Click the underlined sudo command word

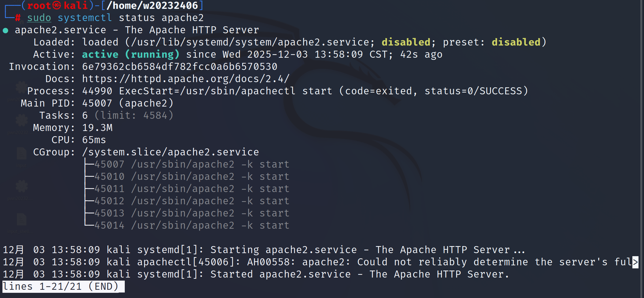(x=39, y=18)
